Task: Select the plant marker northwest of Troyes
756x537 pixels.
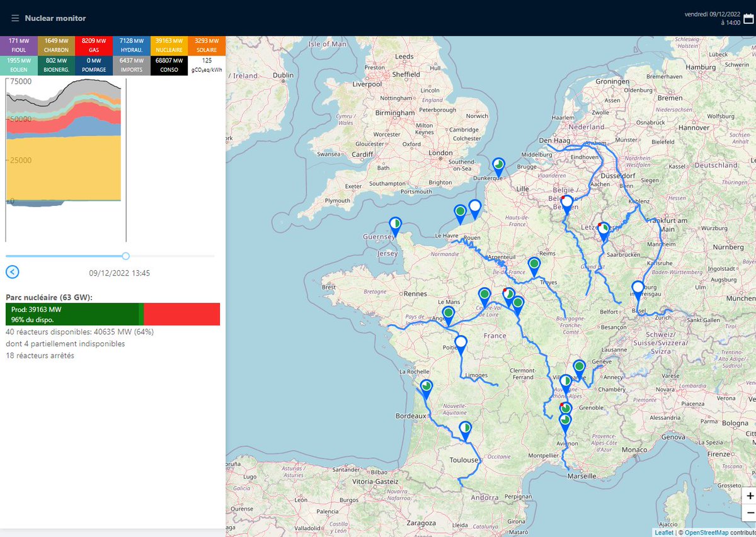Action: [x=534, y=267]
